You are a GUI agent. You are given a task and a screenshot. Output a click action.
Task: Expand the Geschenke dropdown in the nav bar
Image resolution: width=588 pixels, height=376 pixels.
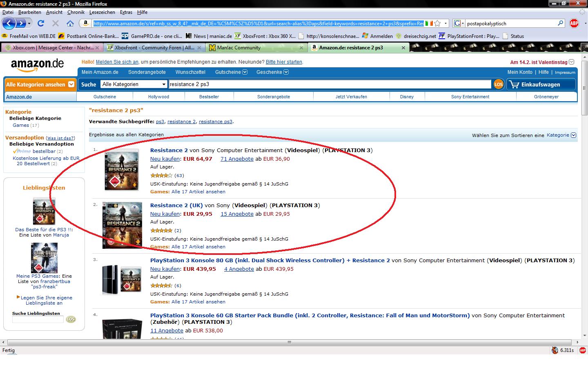click(x=272, y=72)
